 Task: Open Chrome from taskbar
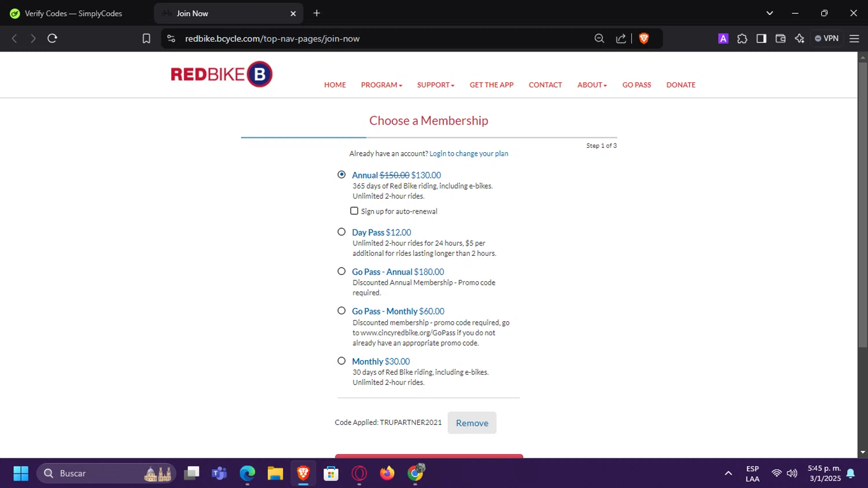point(415,474)
